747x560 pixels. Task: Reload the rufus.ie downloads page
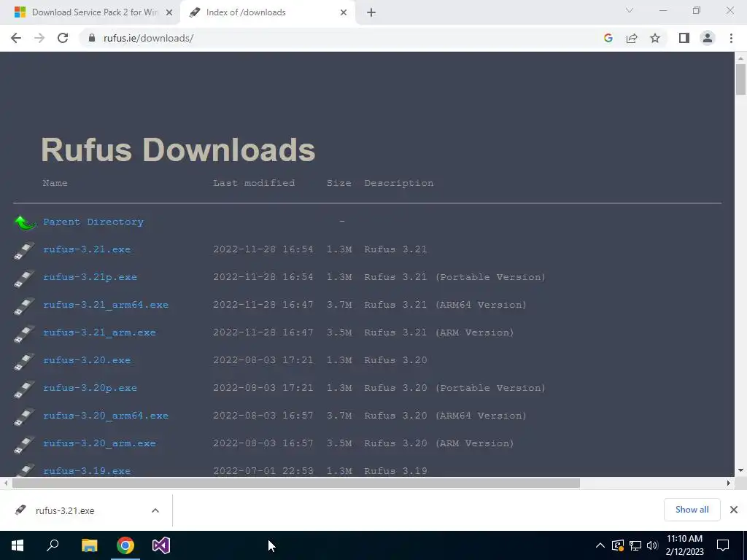point(63,38)
